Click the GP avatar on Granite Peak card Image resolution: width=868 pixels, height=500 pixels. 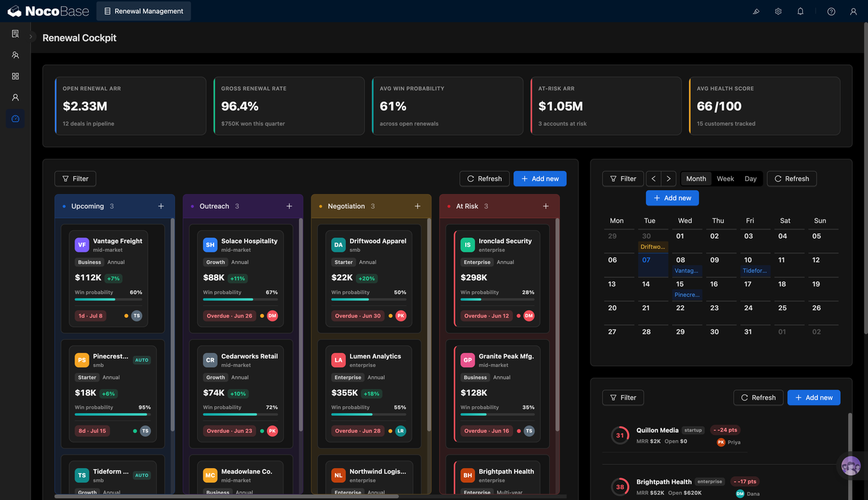pos(467,360)
